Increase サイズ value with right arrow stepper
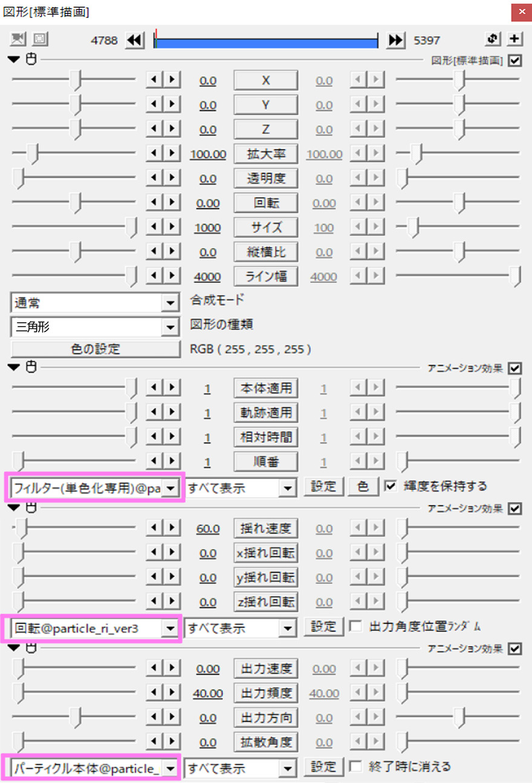This screenshot has height=783, width=532. (172, 227)
